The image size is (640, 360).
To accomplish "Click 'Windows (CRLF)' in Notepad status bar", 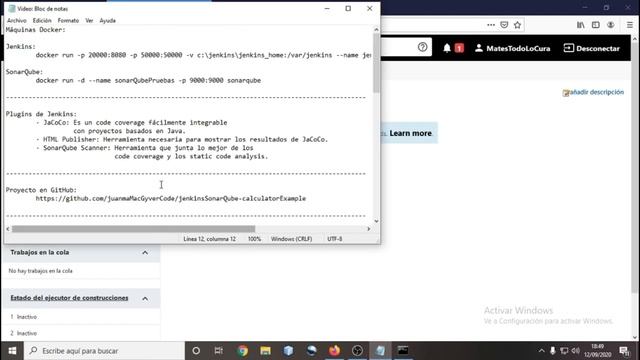I will click(291, 239).
